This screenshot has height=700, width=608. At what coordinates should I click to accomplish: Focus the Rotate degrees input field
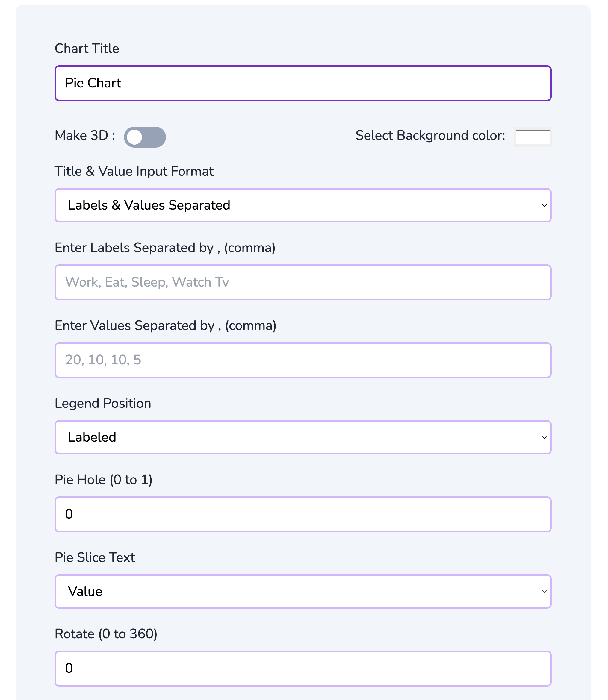[303, 668]
